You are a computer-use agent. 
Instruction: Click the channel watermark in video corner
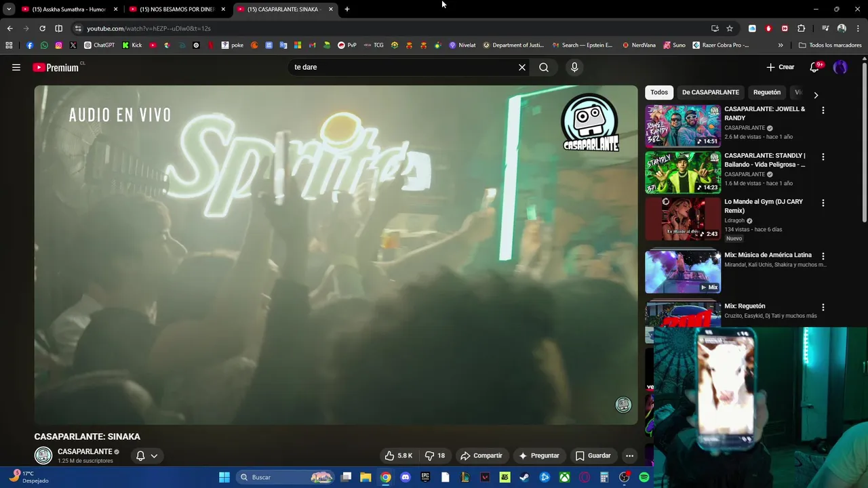point(623,405)
